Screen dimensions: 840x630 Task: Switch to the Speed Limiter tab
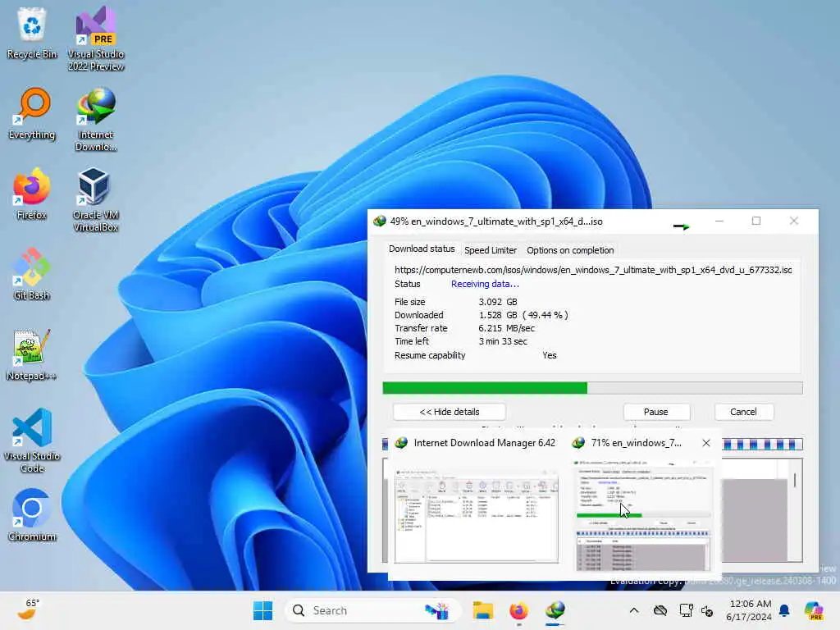(x=491, y=250)
